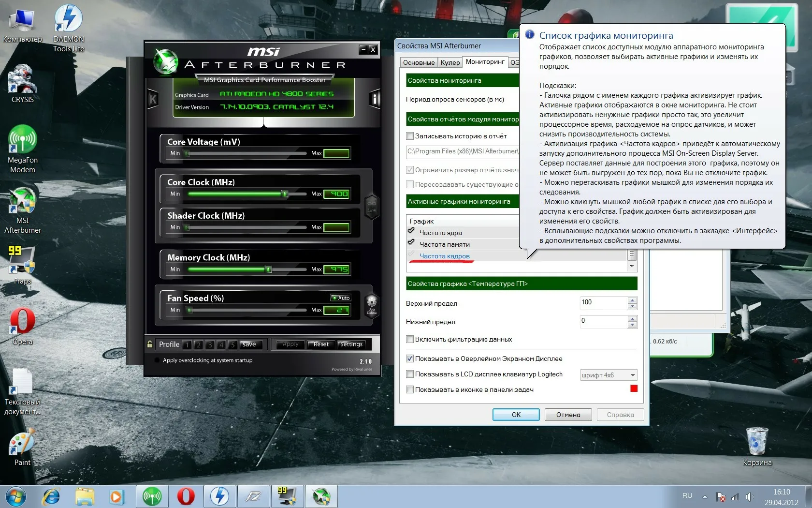
Task: Toggle the Fan Speed Auto button
Action: [341, 298]
